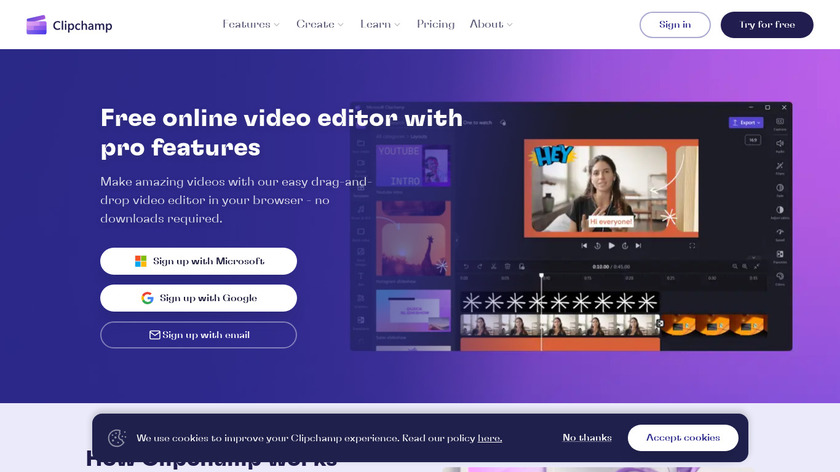Screen dimensions: 840x472
Task: Expand the About menu
Action: click(491, 25)
